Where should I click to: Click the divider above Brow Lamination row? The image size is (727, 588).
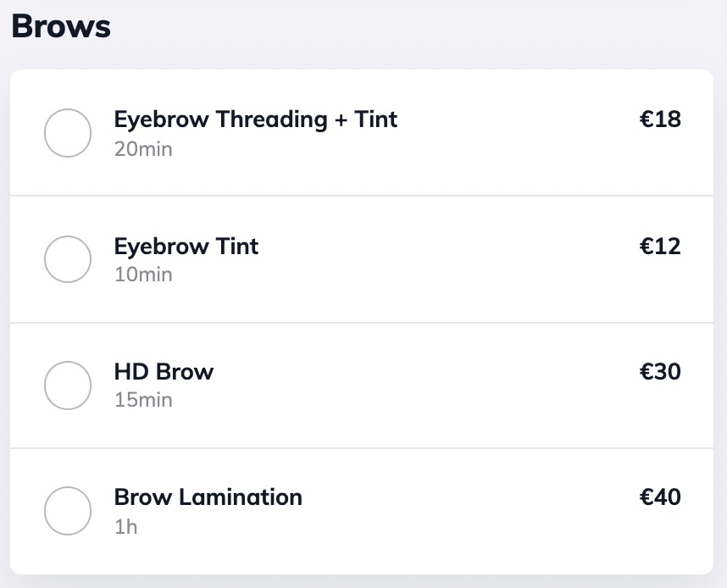tap(362, 448)
